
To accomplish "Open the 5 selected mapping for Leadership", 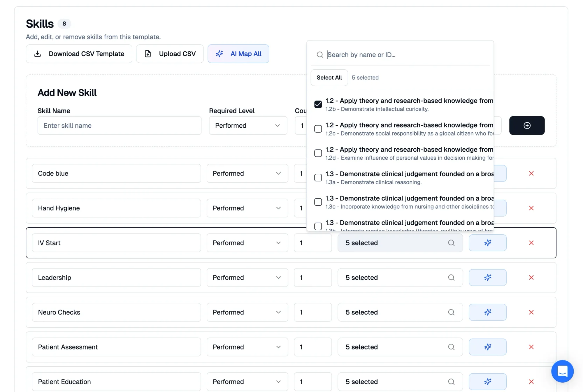I will tap(400, 277).
